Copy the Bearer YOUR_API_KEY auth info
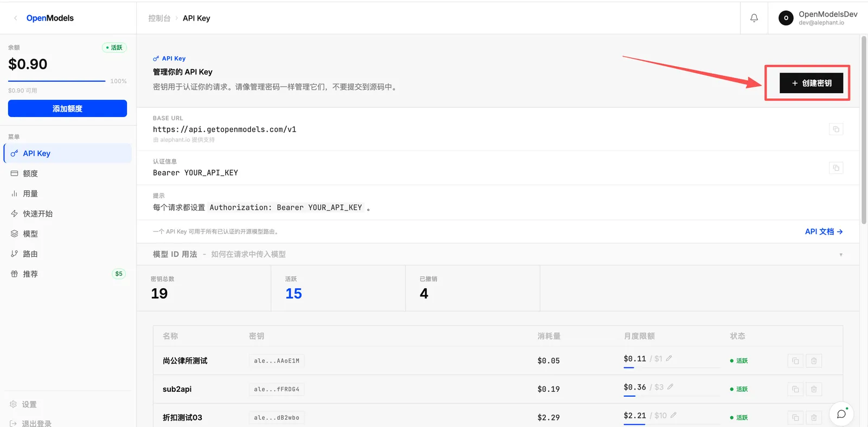This screenshot has height=427, width=868. 836,168
